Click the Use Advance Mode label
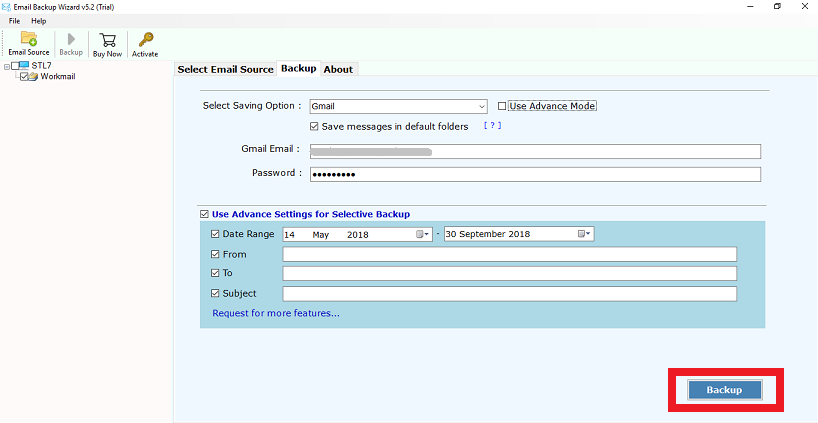 pos(552,106)
